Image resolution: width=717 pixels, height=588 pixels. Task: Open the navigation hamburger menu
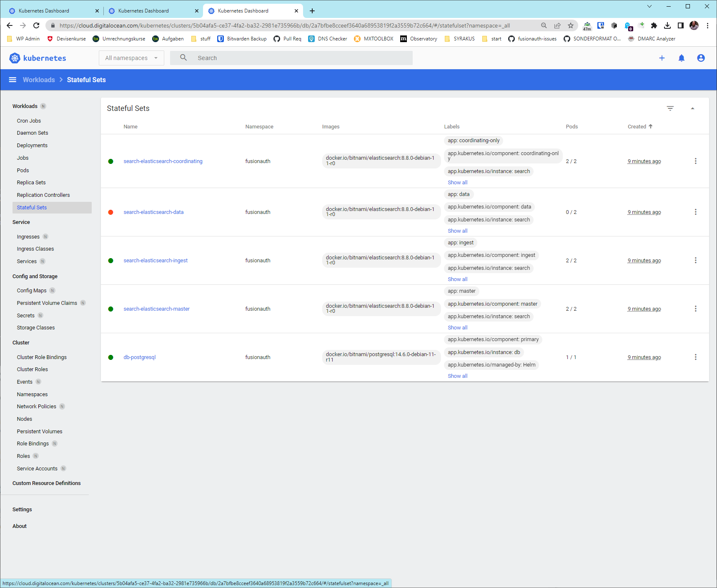13,80
